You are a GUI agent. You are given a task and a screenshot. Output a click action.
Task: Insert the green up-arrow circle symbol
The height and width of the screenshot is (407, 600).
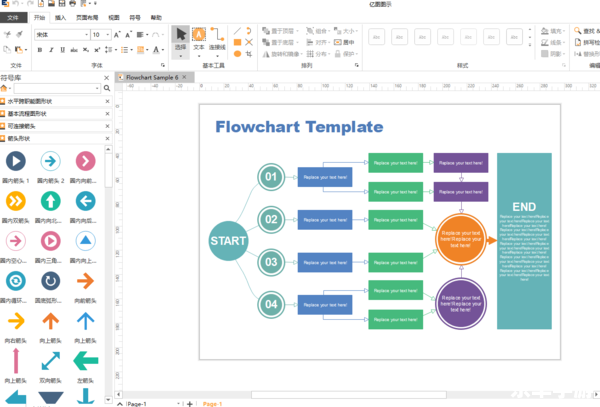(x=51, y=201)
